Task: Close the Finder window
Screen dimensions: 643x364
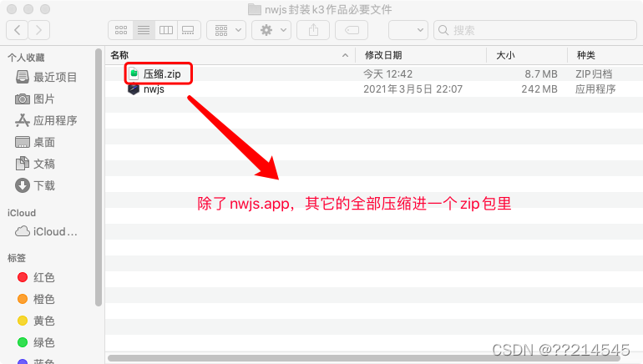Action: click(x=12, y=9)
